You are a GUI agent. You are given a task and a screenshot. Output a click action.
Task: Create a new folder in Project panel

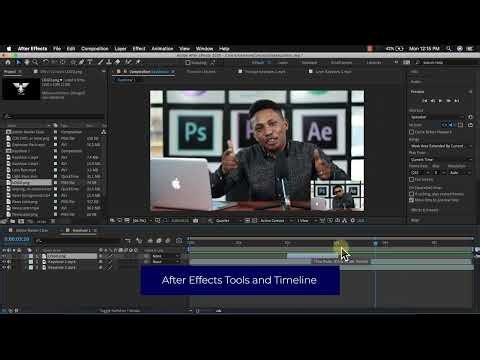[13, 221]
